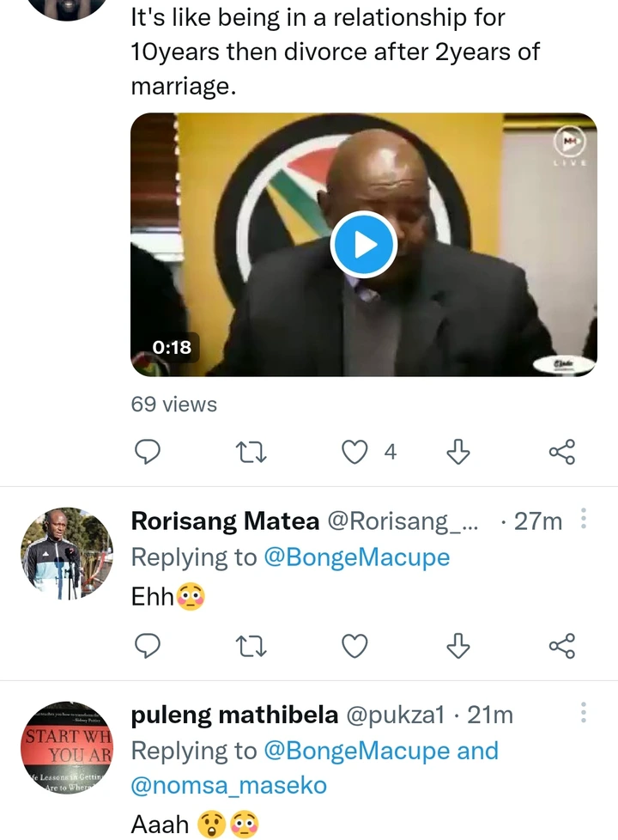Like Rorisang Matea's Ehh reply
Image resolution: width=618 pixels, height=840 pixels.
pyautogui.click(x=354, y=646)
